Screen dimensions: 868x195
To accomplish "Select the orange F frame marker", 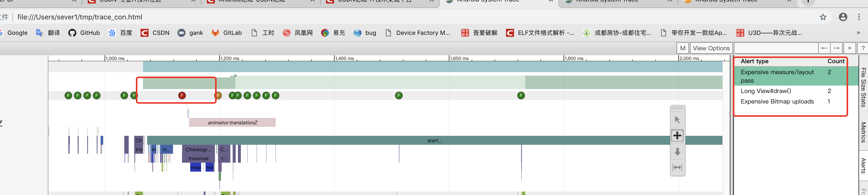I will 218,96.
